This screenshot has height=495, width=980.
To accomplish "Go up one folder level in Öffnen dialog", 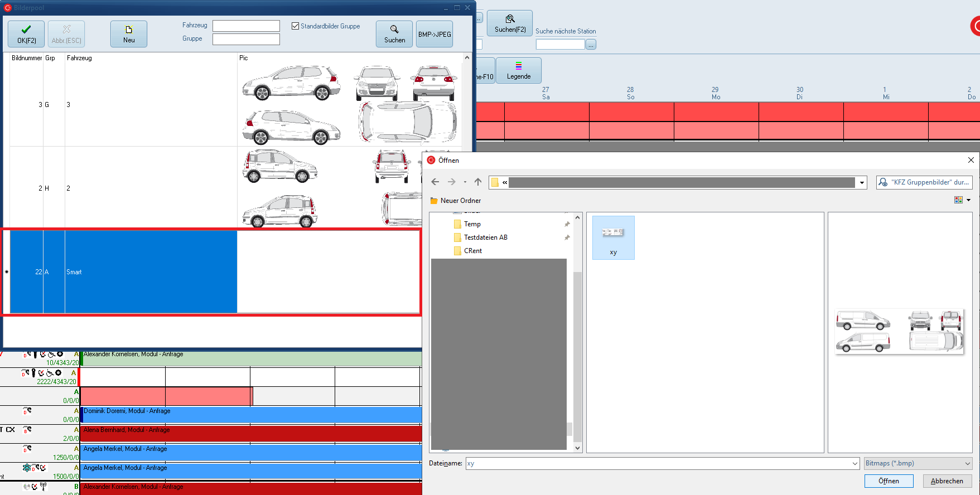I will [478, 182].
